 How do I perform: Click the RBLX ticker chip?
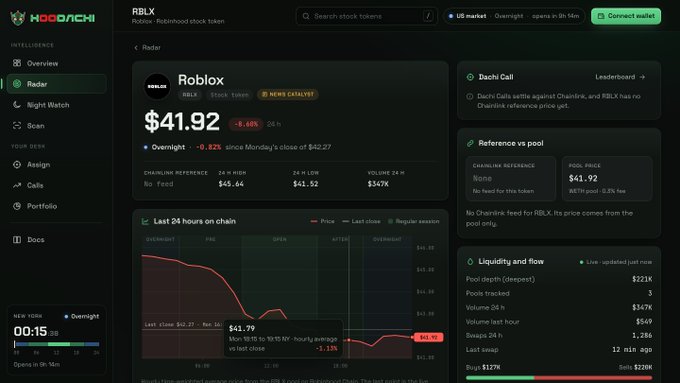click(190, 94)
